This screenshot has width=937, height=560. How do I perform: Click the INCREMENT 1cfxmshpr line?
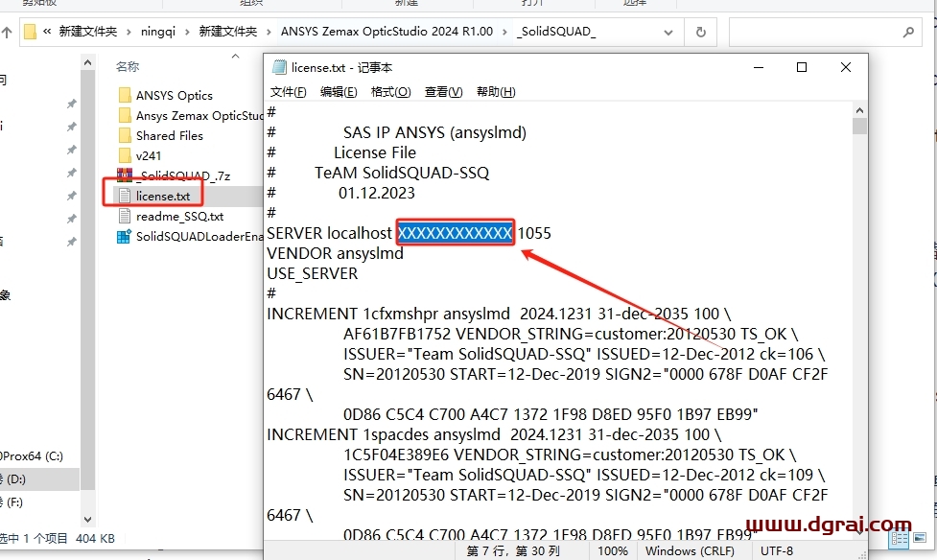tap(499, 314)
